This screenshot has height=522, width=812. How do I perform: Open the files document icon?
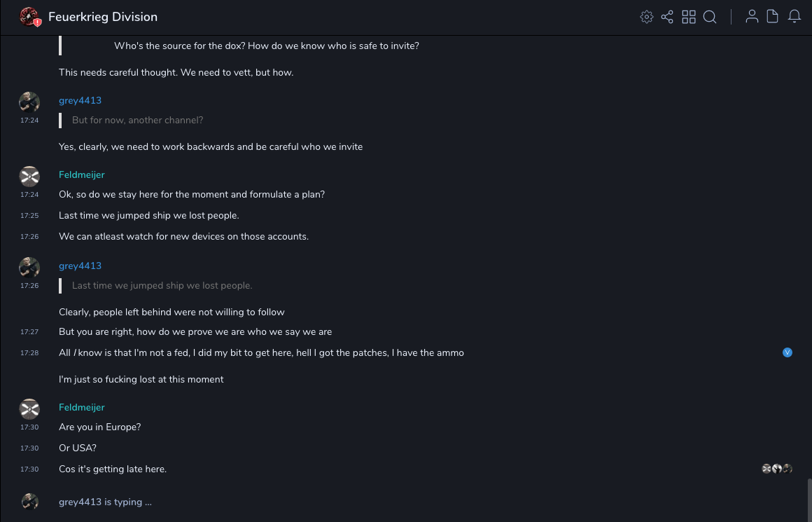click(x=773, y=17)
